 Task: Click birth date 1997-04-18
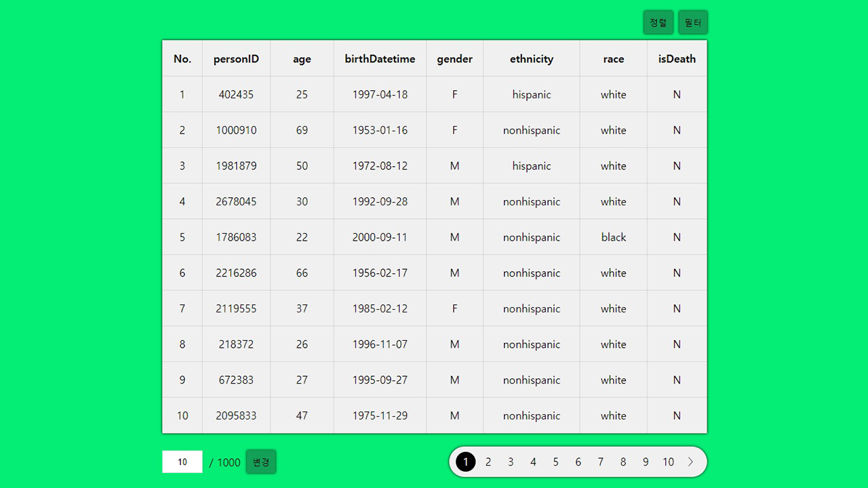pos(380,94)
